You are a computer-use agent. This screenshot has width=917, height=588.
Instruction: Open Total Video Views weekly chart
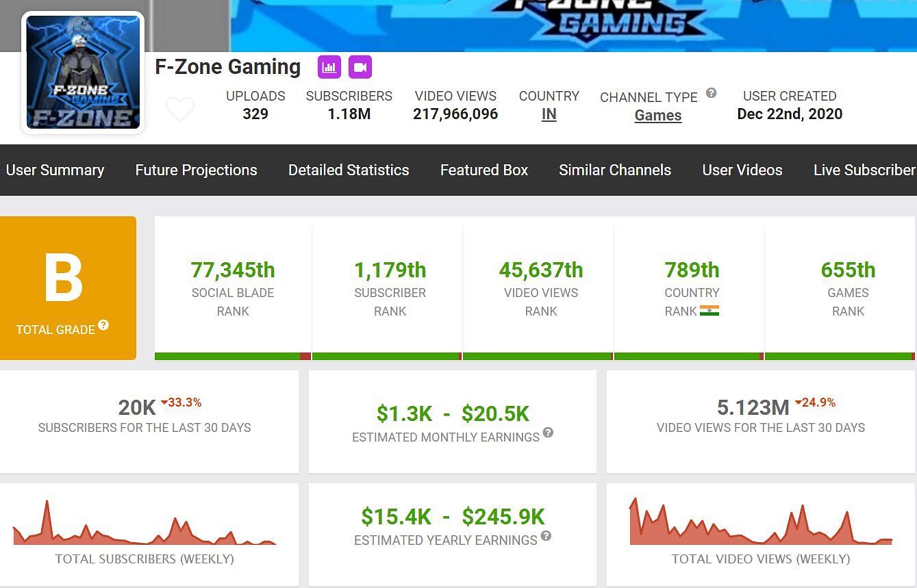[761, 522]
